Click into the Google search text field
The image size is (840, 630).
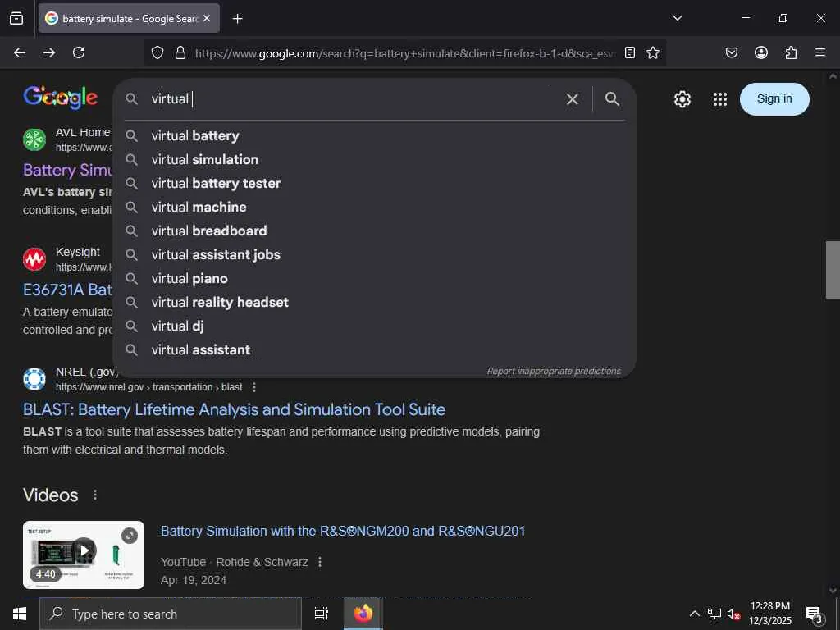point(354,99)
